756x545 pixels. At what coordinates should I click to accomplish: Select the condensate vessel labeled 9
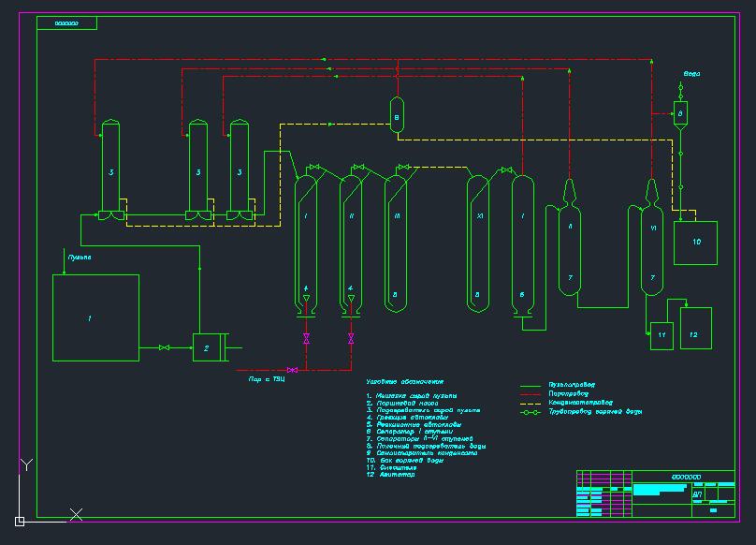click(x=397, y=115)
